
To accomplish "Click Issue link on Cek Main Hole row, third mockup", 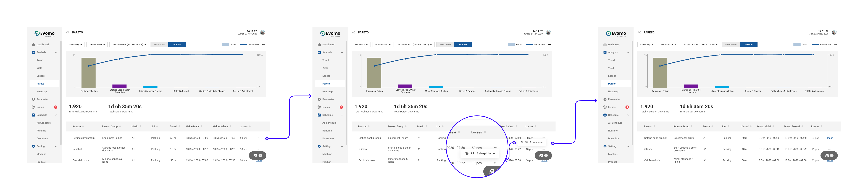I will tap(830, 161).
